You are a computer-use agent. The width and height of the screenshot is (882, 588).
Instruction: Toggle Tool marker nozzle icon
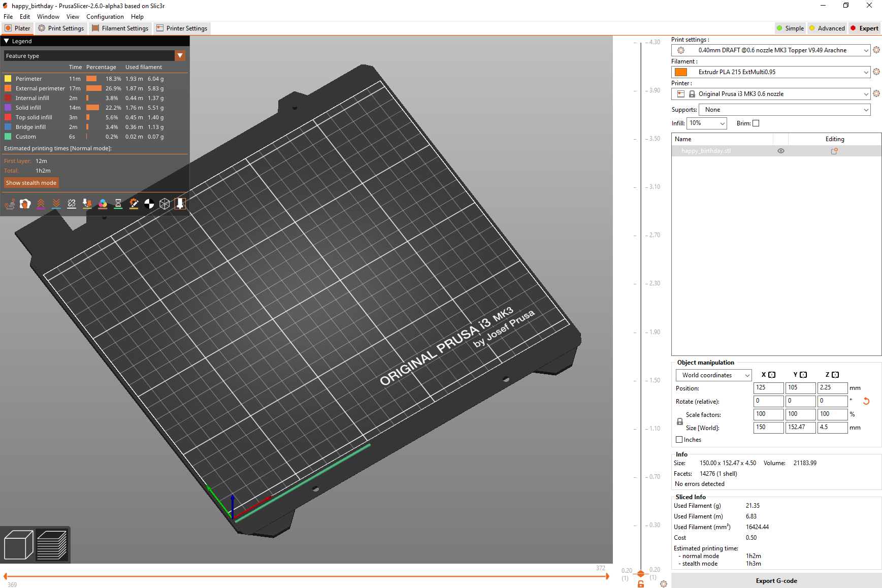coord(180,204)
